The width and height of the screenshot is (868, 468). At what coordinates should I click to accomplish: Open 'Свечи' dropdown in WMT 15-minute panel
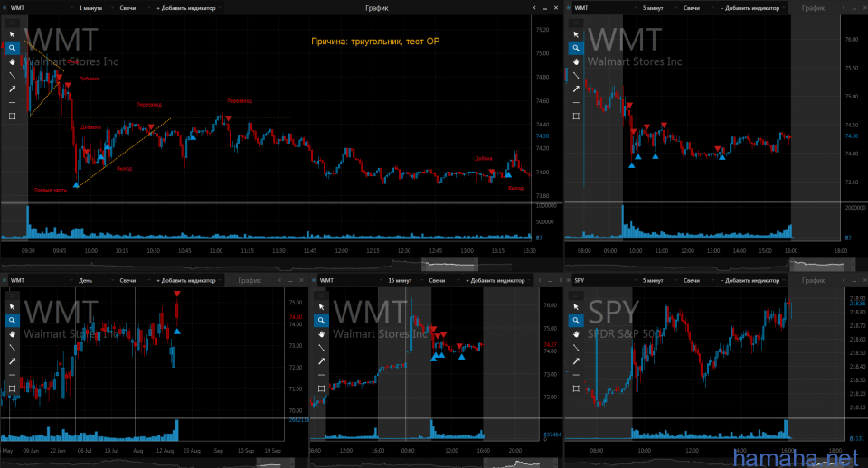(x=440, y=280)
